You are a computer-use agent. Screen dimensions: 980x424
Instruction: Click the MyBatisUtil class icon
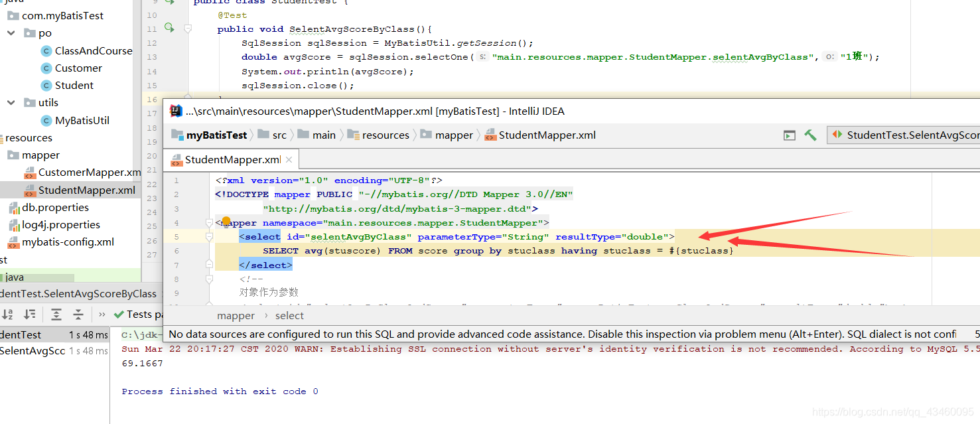pos(46,120)
